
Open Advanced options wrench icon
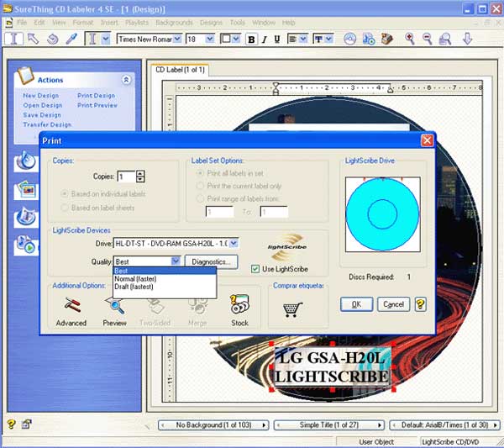pyautogui.click(x=71, y=305)
